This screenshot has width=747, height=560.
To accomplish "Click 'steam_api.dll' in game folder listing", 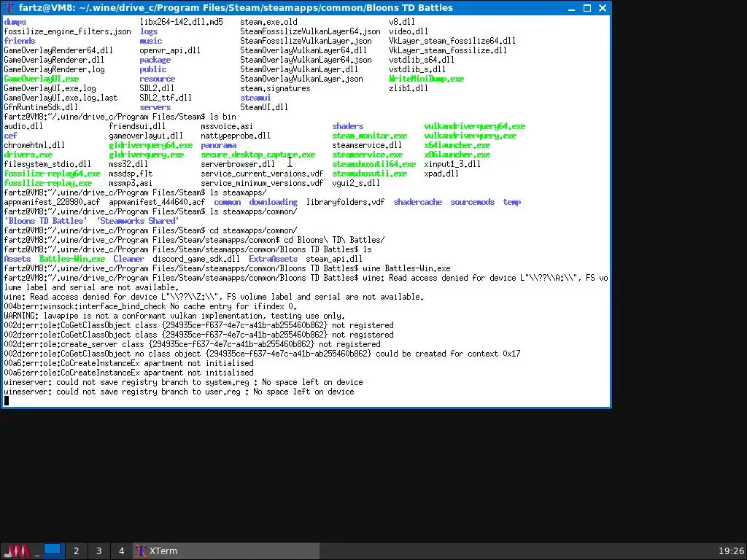I will [x=334, y=259].
